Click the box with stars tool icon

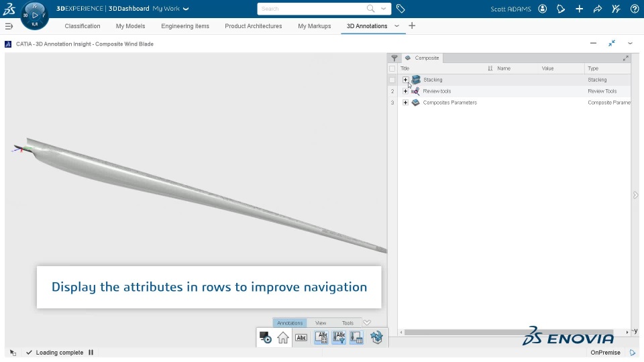(x=376, y=337)
